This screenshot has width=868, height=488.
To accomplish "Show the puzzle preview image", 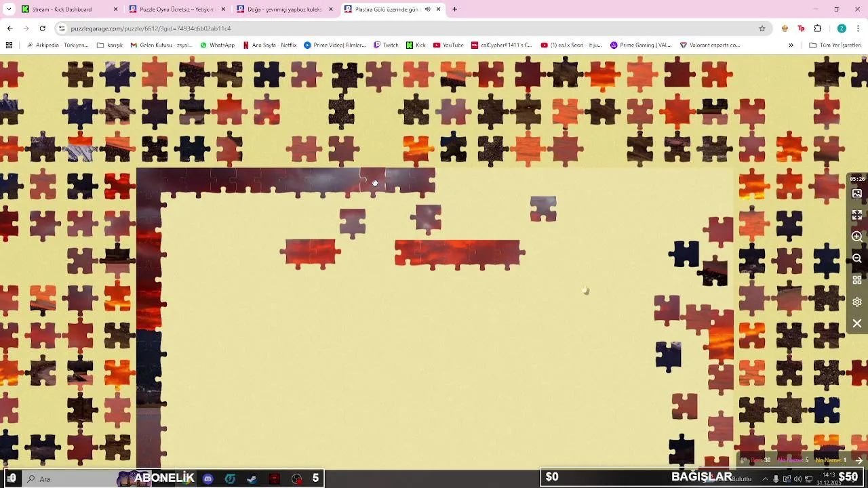I will (857, 193).
